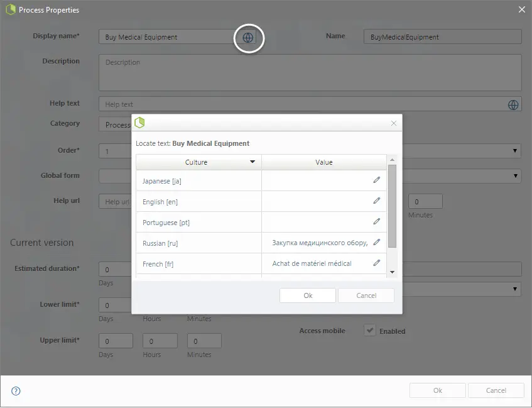This screenshot has height=408, width=532.
Task: Click the Category field showing Process
Action: click(115, 124)
